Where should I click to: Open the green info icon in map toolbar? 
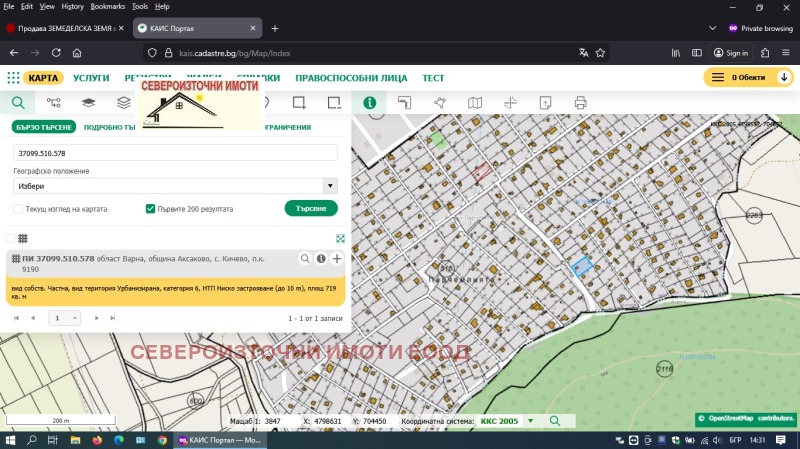click(370, 102)
